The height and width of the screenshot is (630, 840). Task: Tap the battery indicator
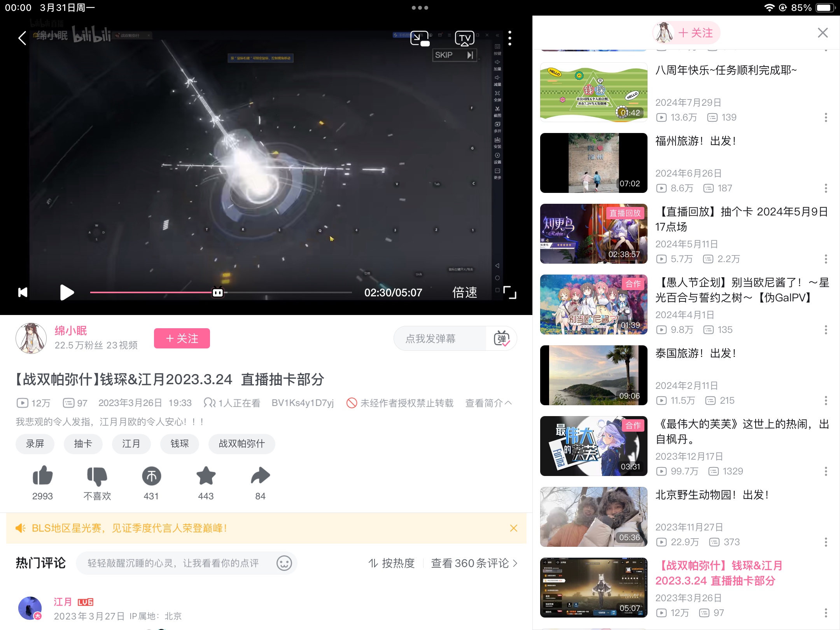[x=825, y=8]
